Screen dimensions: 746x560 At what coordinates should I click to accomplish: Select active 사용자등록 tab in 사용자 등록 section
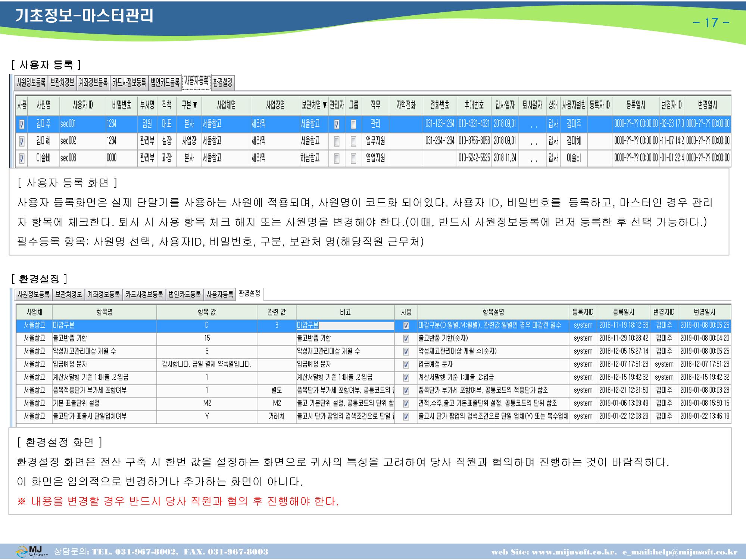197,81
